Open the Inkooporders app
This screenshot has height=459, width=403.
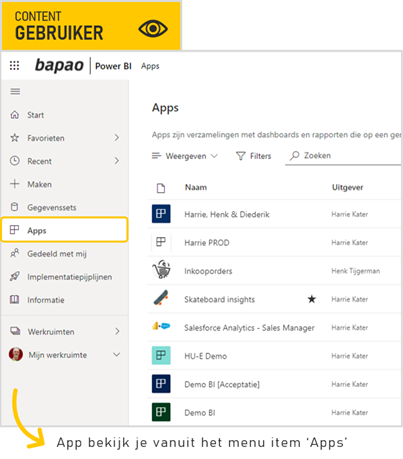click(x=208, y=271)
